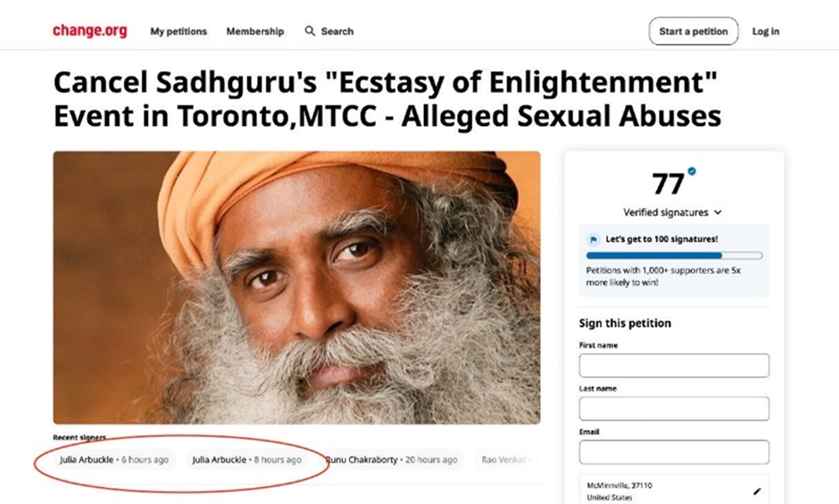Select Julia Arbuckle signer from 6 hours ago
The height and width of the screenshot is (504, 839).
(x=114, y=459)
